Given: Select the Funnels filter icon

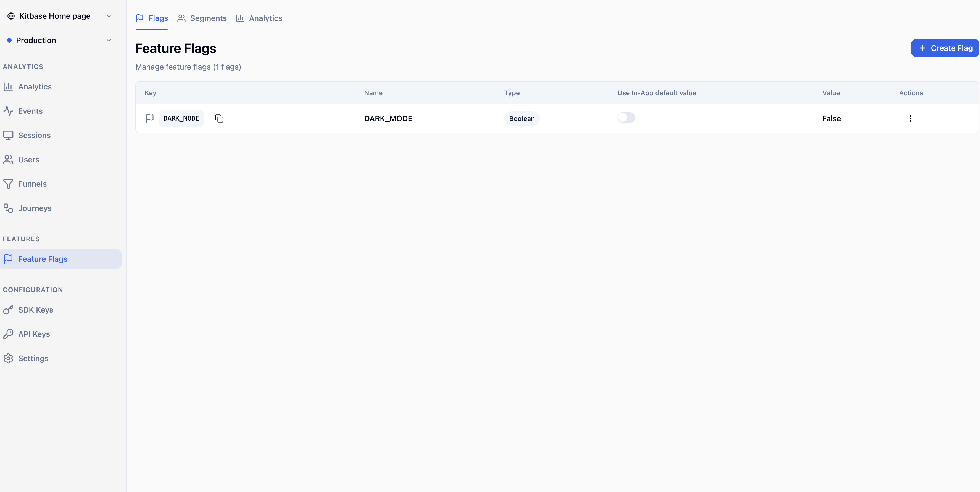Looking at the screenshot, I should pos(8,184).
